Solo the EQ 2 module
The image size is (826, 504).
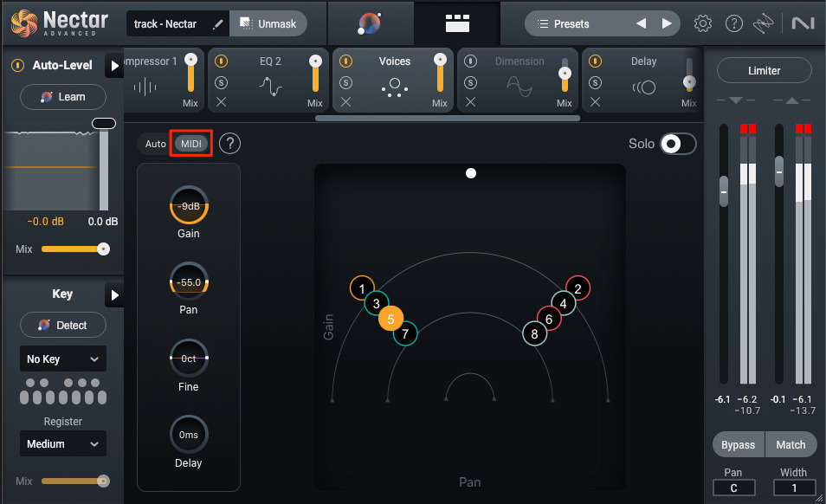click(x=222, y=82)
